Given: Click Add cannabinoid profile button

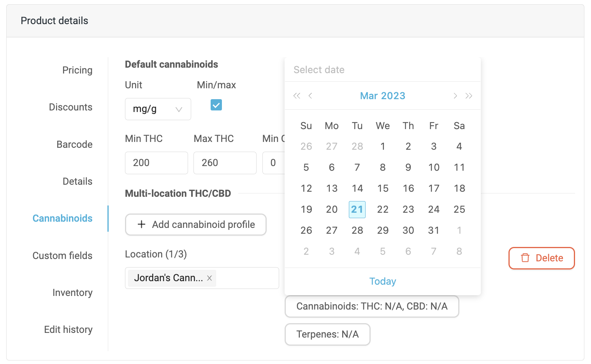Looking at the screenshot, I should tap(196, 225).
